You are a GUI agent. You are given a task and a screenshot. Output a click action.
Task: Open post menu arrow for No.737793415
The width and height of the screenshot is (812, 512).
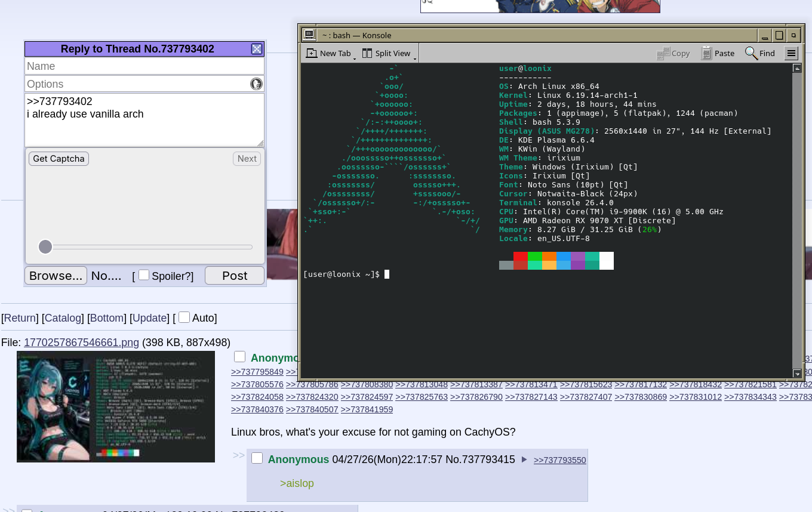click(524, 459)
